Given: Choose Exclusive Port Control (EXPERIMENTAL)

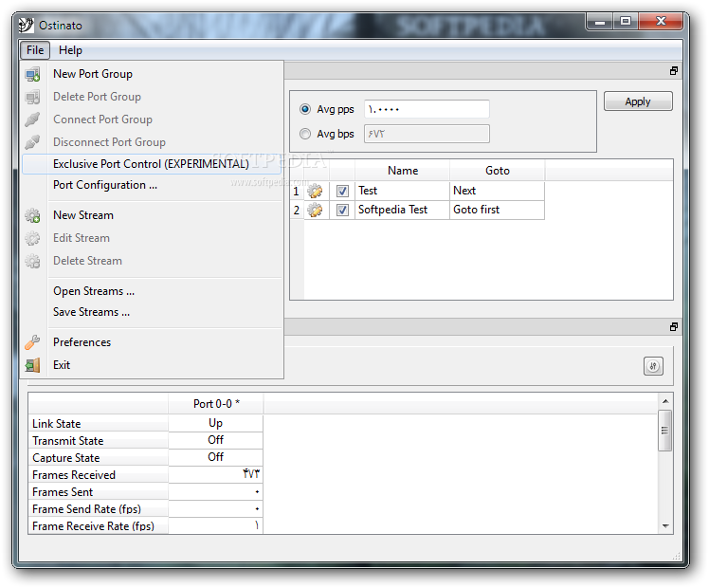Looking at the screenshot, I should click(x=151, y=164).
